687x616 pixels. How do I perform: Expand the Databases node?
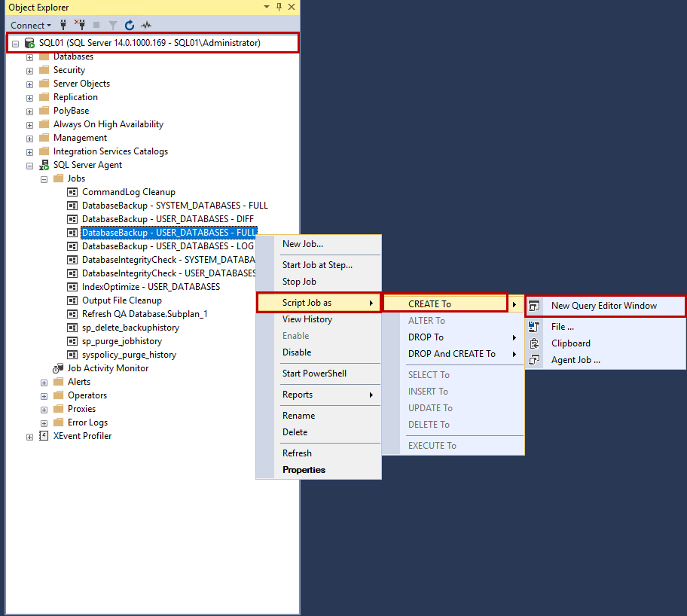click(29, 56)
